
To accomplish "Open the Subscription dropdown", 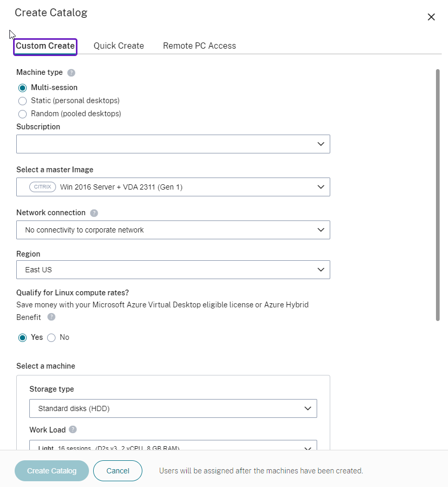I will tap(173, 144).
